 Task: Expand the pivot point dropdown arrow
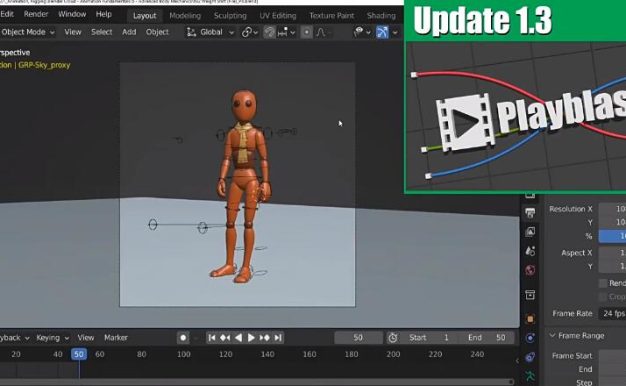tap(256, 33)
